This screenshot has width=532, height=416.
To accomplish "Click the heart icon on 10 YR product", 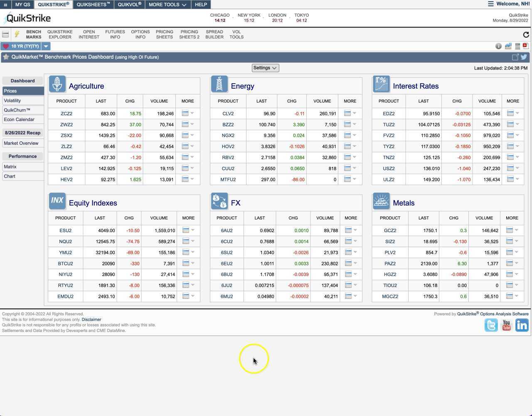I will pos(6,46).
